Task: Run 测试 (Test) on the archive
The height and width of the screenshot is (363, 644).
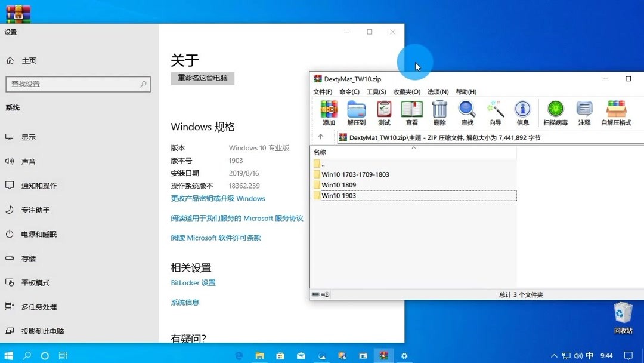Action: (383, 113)
